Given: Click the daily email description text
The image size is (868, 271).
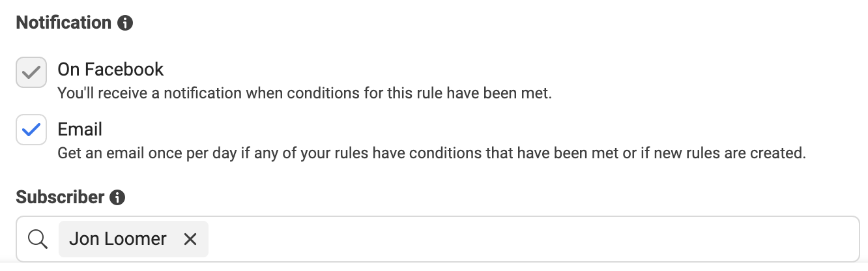Looking at the screenshot, I should click(x=432, y=154).
